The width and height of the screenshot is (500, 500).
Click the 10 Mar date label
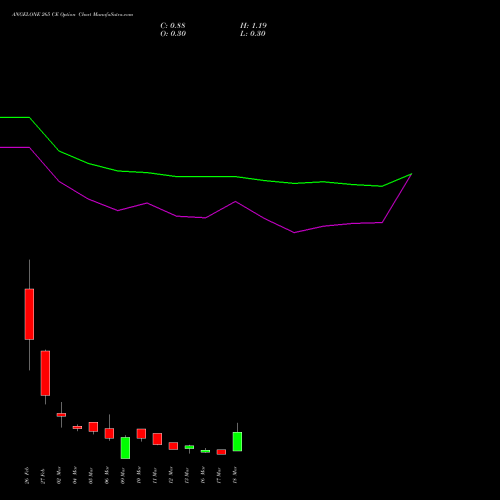click(139, 475)
